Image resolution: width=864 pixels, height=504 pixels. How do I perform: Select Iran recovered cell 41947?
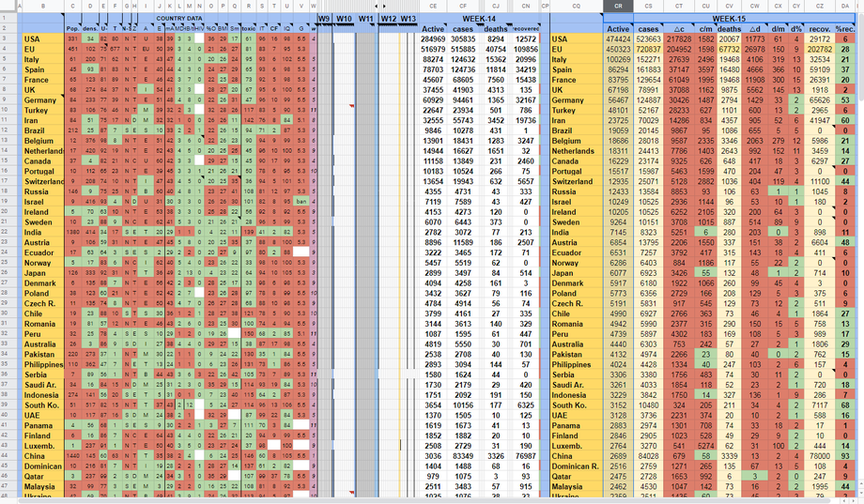coord(820,121)
